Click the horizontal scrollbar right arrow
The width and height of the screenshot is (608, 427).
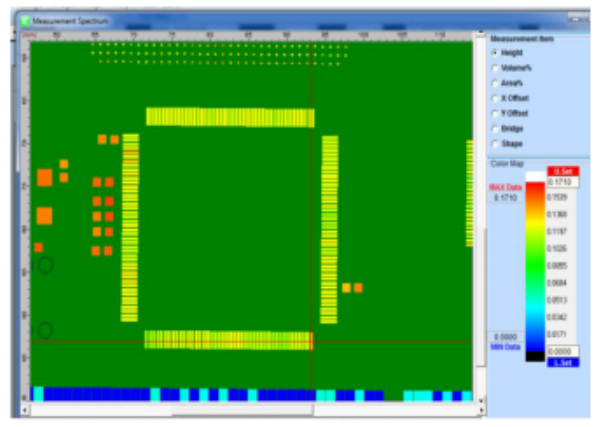pos(482,410)
